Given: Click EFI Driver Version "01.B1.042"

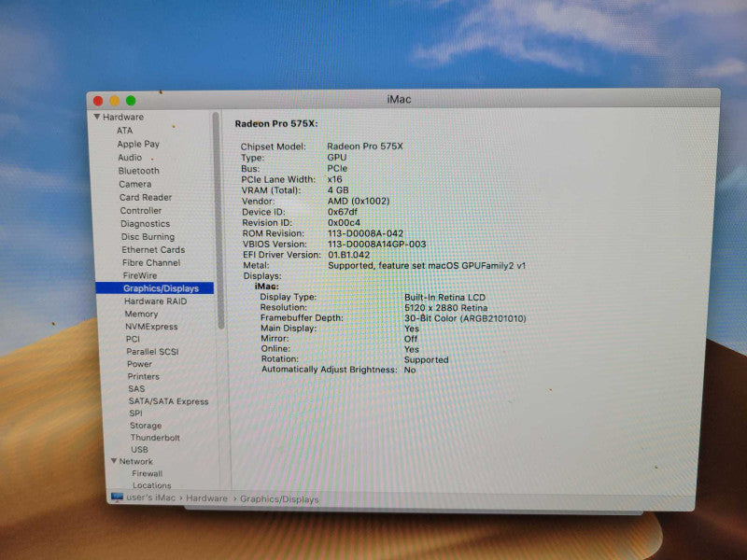Looking at the screenshot, I should coord(348,255).
